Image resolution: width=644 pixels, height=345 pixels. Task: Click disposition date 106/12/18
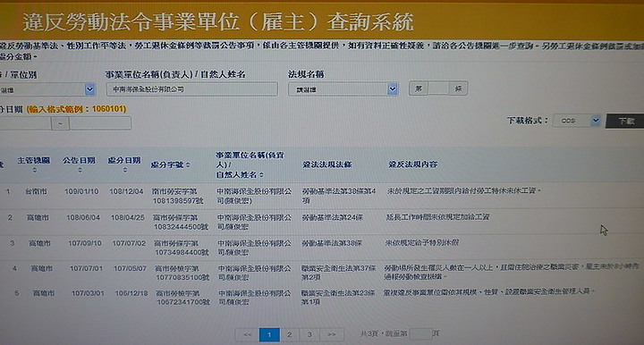(x=131, y=293)
